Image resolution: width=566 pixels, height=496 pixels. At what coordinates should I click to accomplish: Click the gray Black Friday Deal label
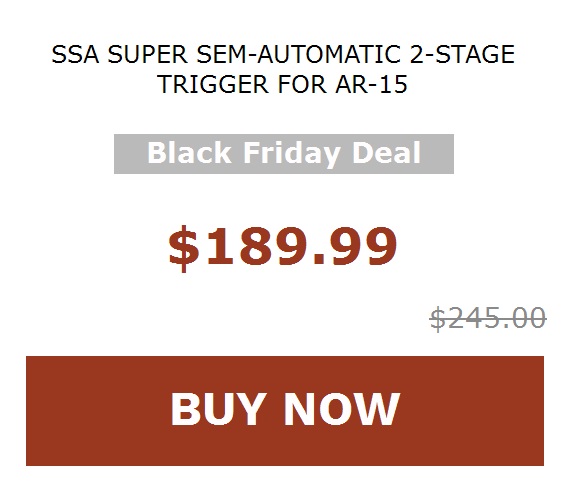tap(284, 154)
